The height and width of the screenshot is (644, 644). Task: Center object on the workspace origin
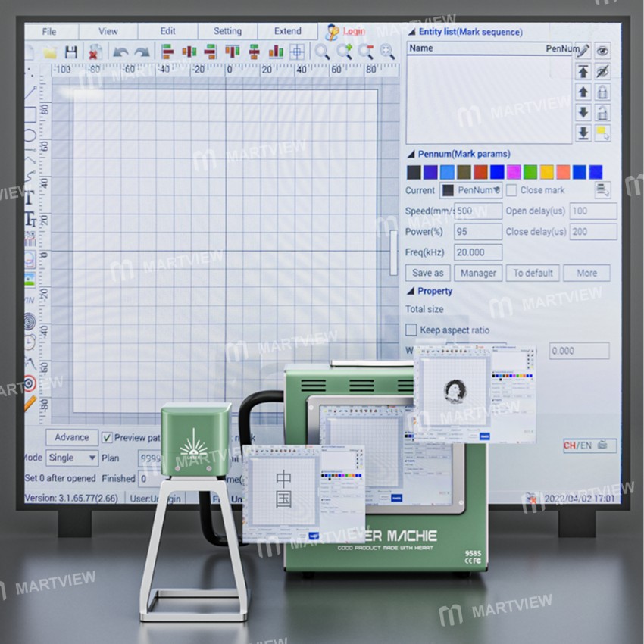(x=297, y=52)
